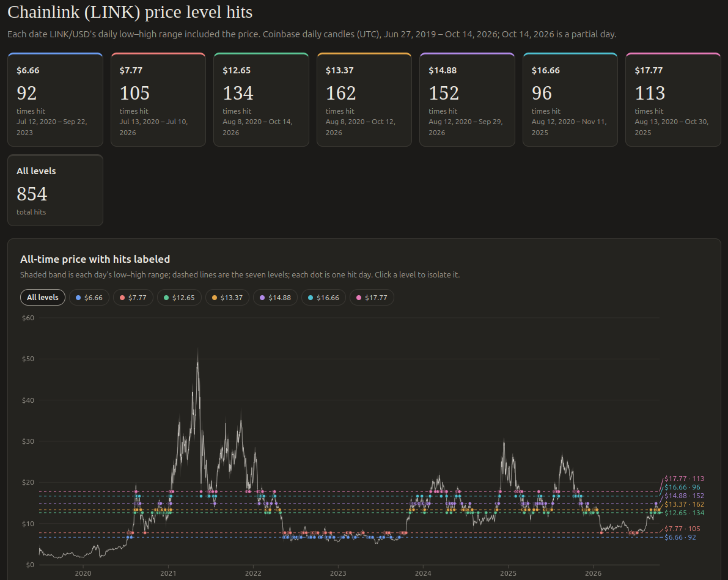Click the 2021 x-axis year label
Viewport: 728px width, 580px height.
[x=168, y=573]
